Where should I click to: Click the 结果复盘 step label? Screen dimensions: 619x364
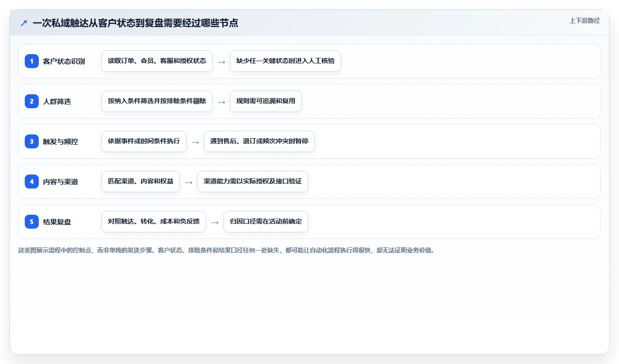click(57, 222)
